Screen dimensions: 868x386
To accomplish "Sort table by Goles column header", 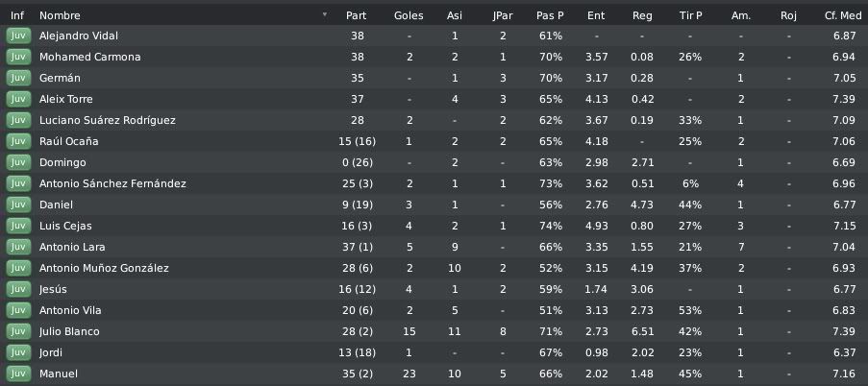I will point(409,15).
